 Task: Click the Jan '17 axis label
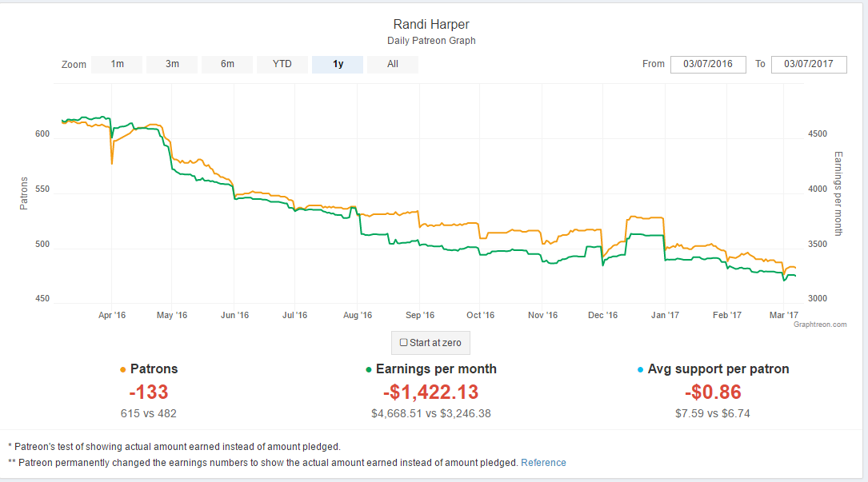click(665, 316)
